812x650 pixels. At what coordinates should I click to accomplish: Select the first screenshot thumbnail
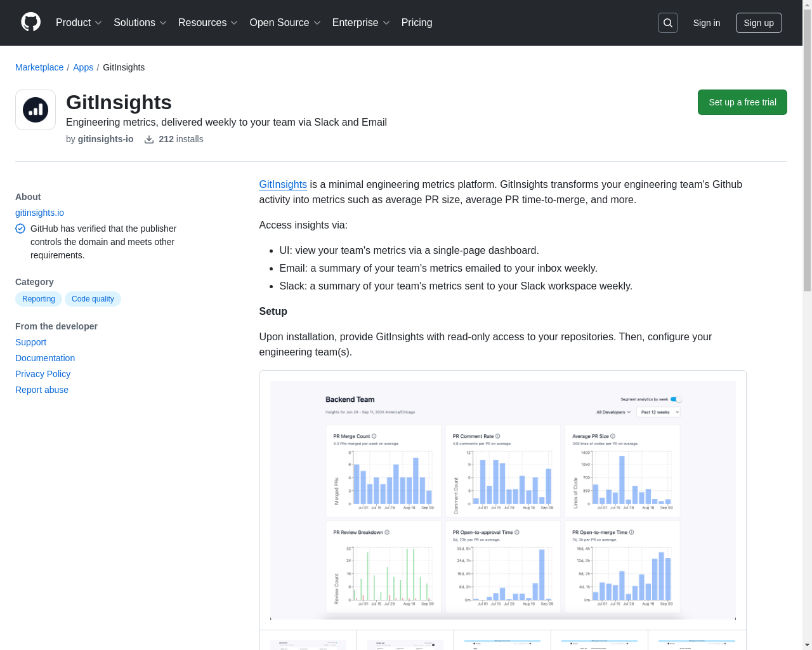[x=308, y=640]
